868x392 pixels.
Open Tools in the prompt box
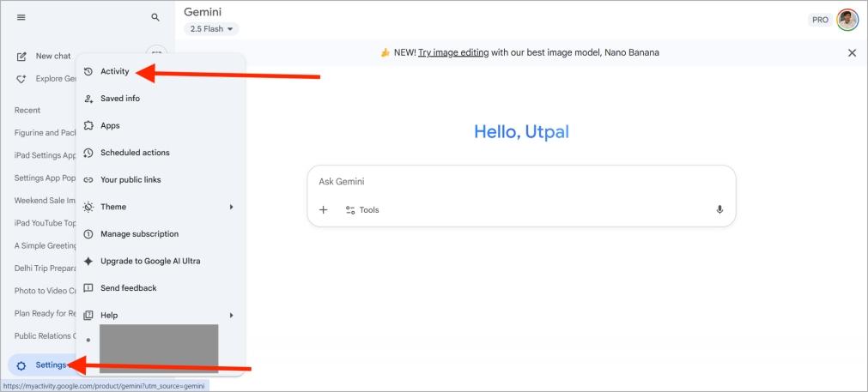[361, 210]
